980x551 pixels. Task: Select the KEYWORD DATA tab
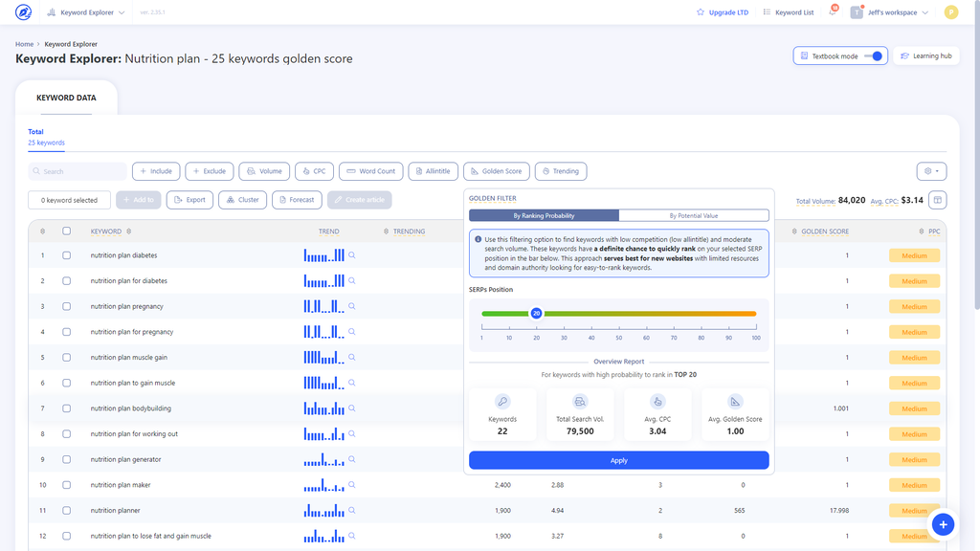click(x=65, y=98)
